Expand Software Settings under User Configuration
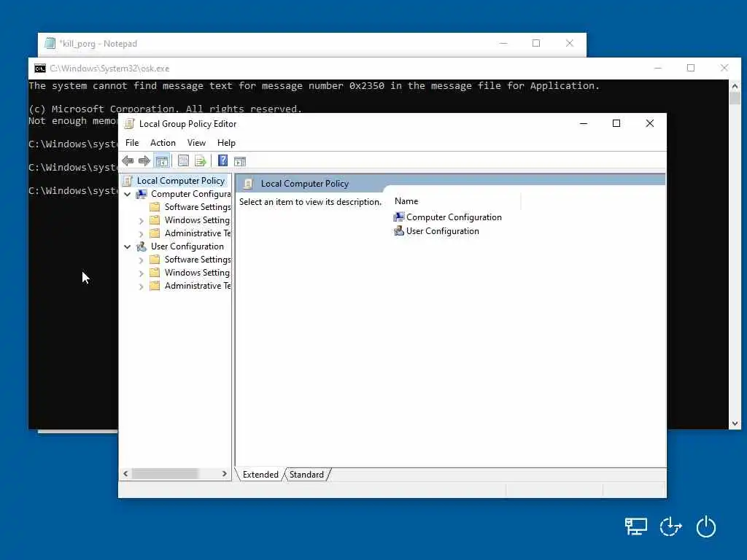Image resolution: width=747 pixels, height=560 pixels. click(x=141, y=260)
